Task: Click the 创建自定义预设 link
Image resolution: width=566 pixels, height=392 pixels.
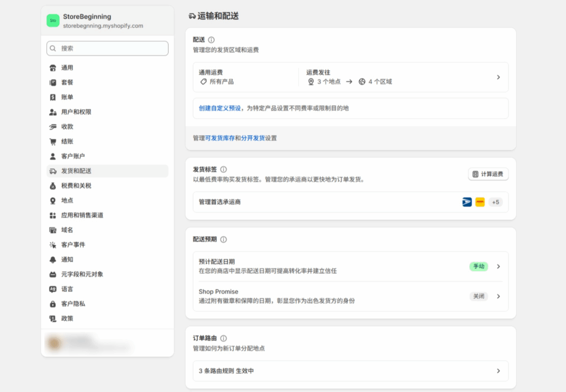Action: [219, 108]
